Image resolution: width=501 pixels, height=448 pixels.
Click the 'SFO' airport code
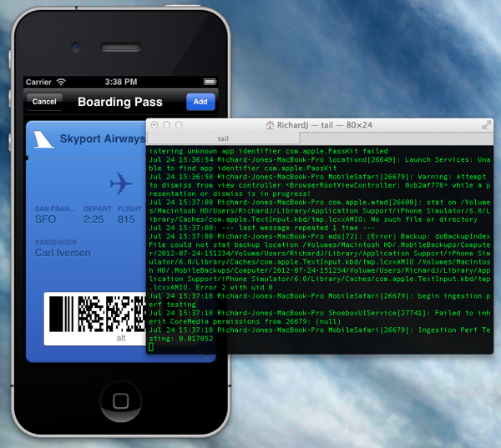[x=45, y=219]
